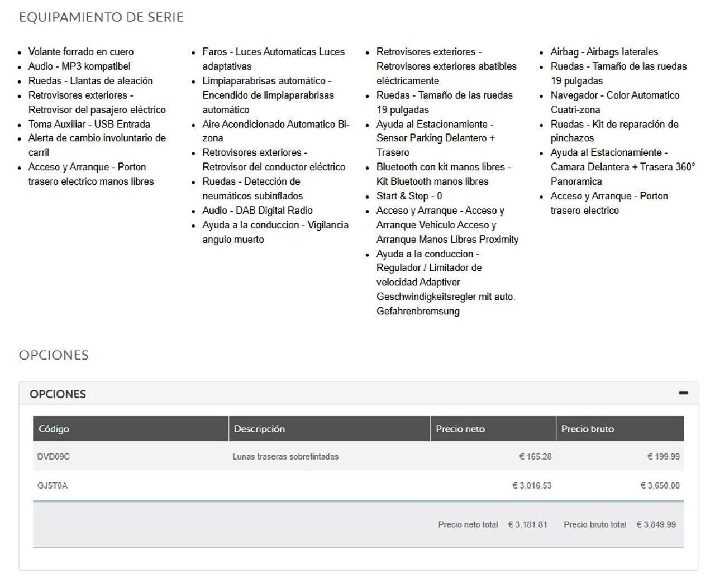
Task: Click the € 3,016.53 net price cell
Action: tap(532, 486)
